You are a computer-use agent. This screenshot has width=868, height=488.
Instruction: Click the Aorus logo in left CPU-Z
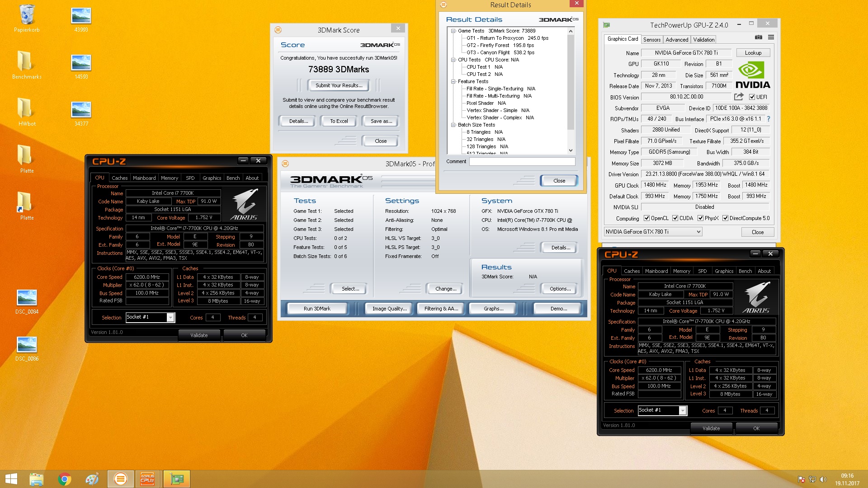[x=245, y=204]
